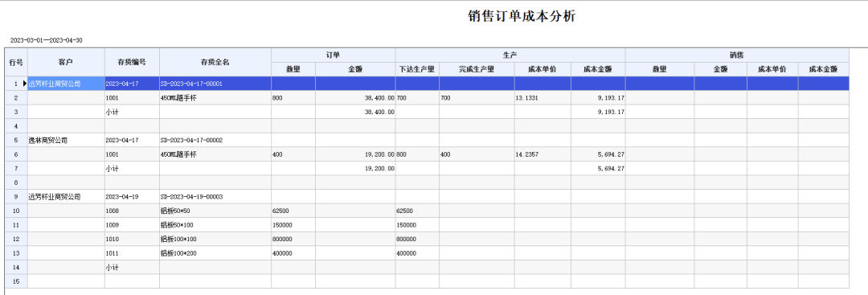
Task: Select the 行号 column header
Action: pos(16,62)
